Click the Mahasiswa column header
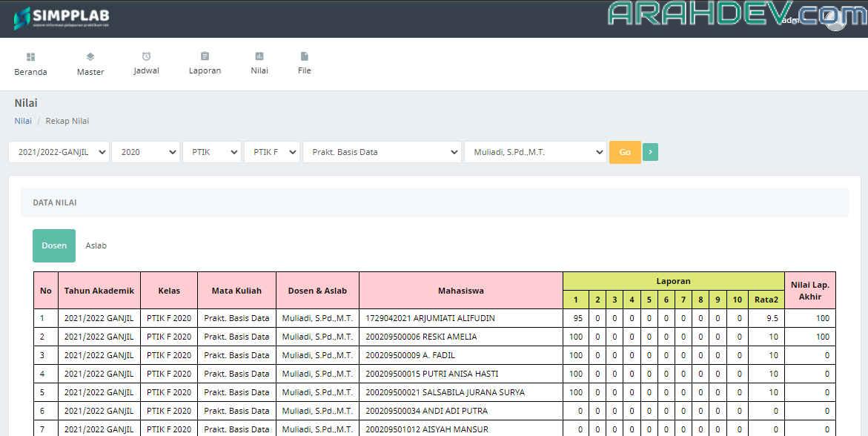Viewport: 868px width, 436px height. pyautogui.click(x=460, y=291)
